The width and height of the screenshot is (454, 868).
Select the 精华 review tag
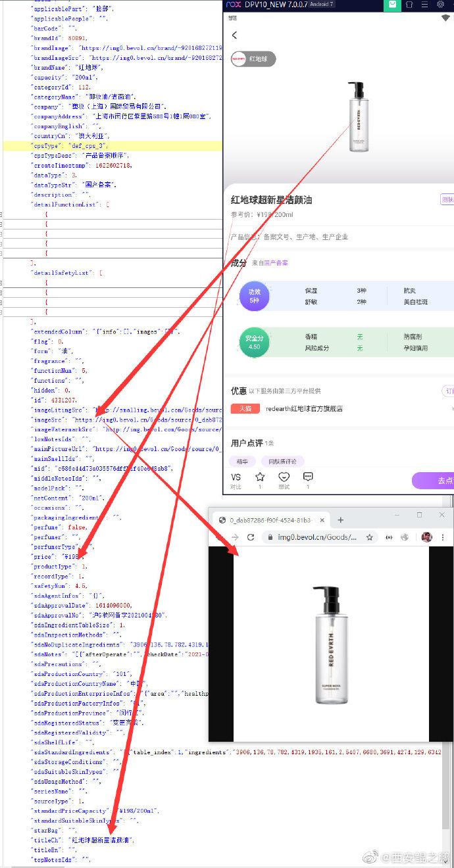(243, 461)
